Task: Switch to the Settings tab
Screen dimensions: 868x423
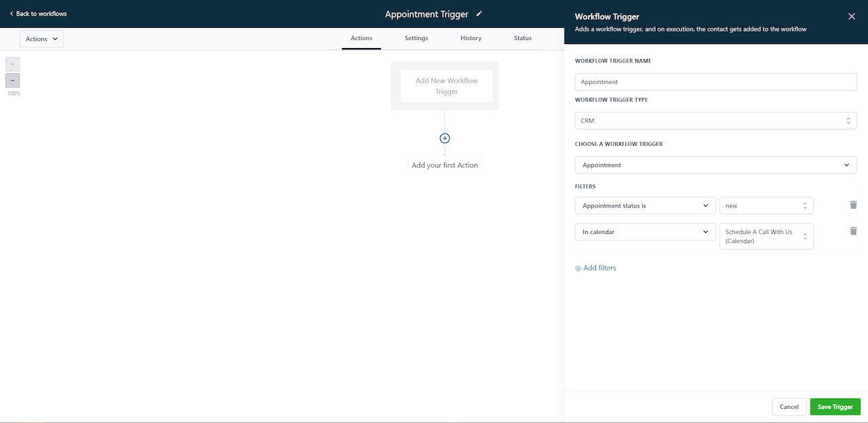Action: click(x=416, y=39)
